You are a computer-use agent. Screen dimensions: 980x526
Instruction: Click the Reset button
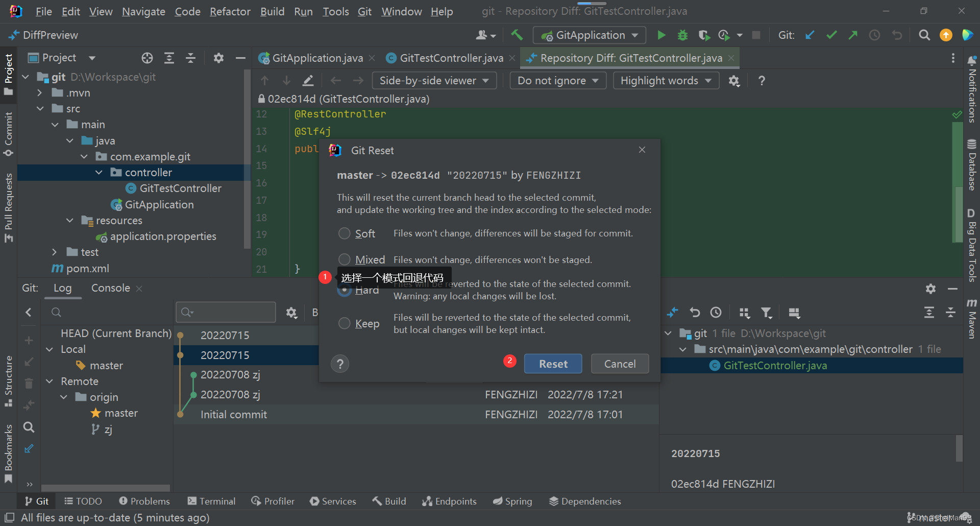(x=553, y=364)
